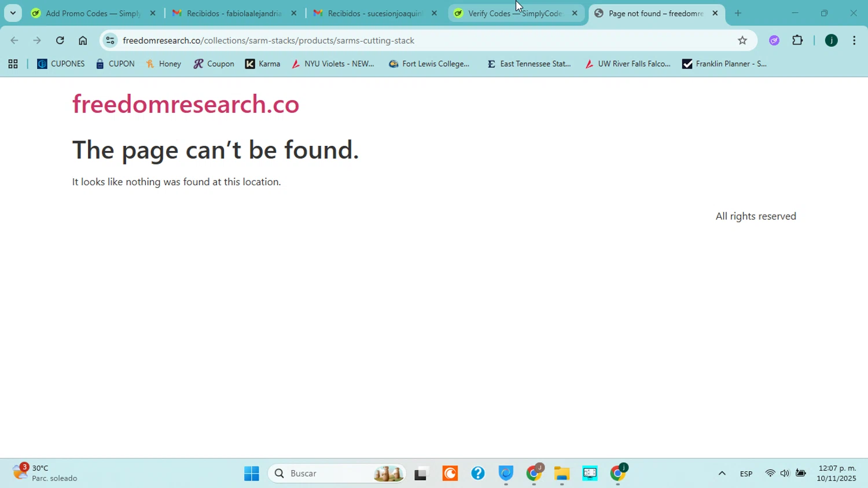Open the Fort Lewis College bookmark
868x488 pixels.
(x=429, y=64)
